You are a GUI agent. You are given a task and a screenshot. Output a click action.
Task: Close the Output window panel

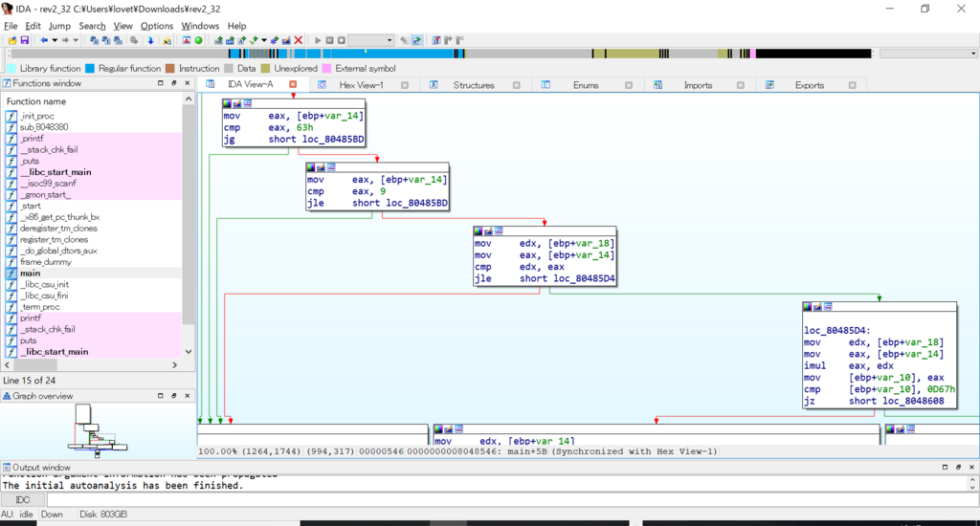(971, 467)
